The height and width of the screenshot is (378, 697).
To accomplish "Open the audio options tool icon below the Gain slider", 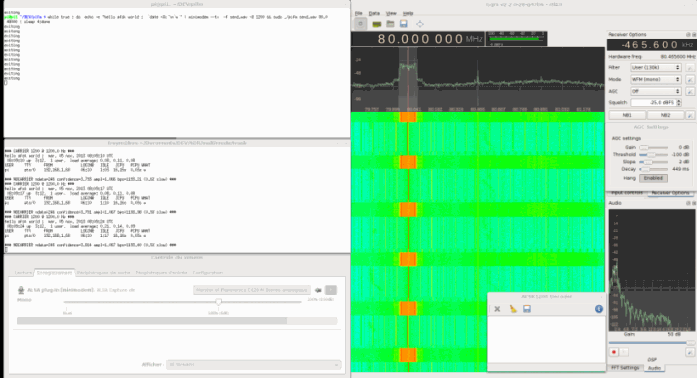I will 690,352.
